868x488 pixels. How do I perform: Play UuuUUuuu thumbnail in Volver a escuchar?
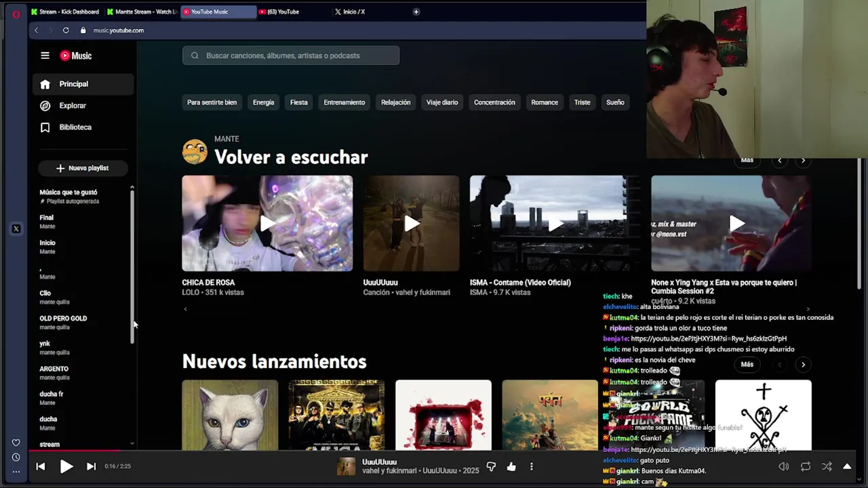click(411, 224)
